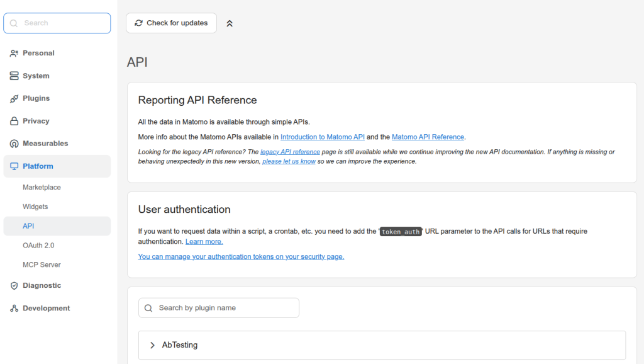Click the Plugins plug icon

14,98
